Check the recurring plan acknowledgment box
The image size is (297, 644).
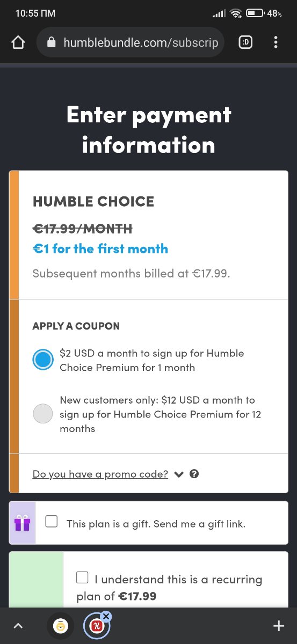tap(82, 577)
